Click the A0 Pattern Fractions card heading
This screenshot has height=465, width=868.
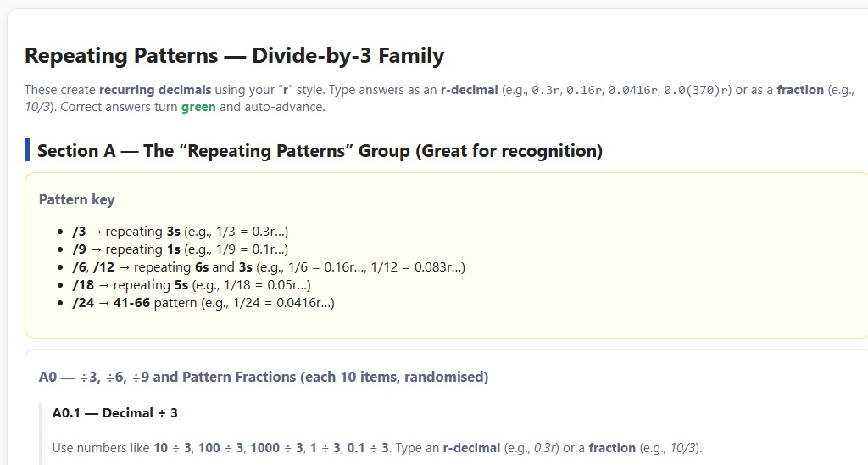click(264, 377)
